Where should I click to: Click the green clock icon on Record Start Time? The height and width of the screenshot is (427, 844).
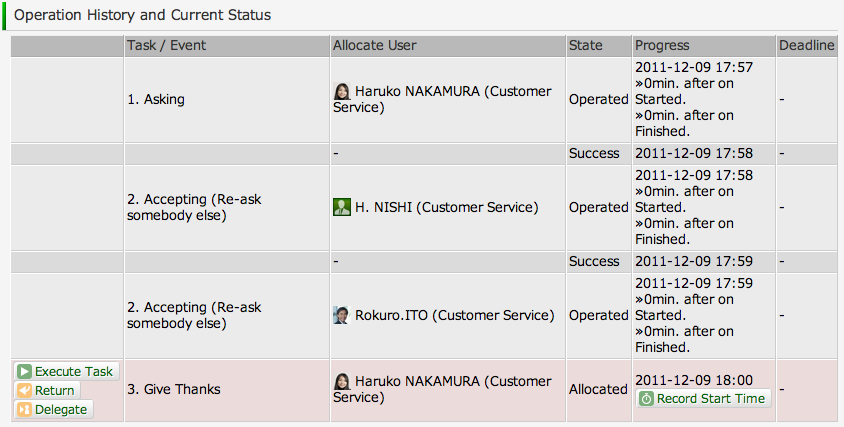[647, 398]
